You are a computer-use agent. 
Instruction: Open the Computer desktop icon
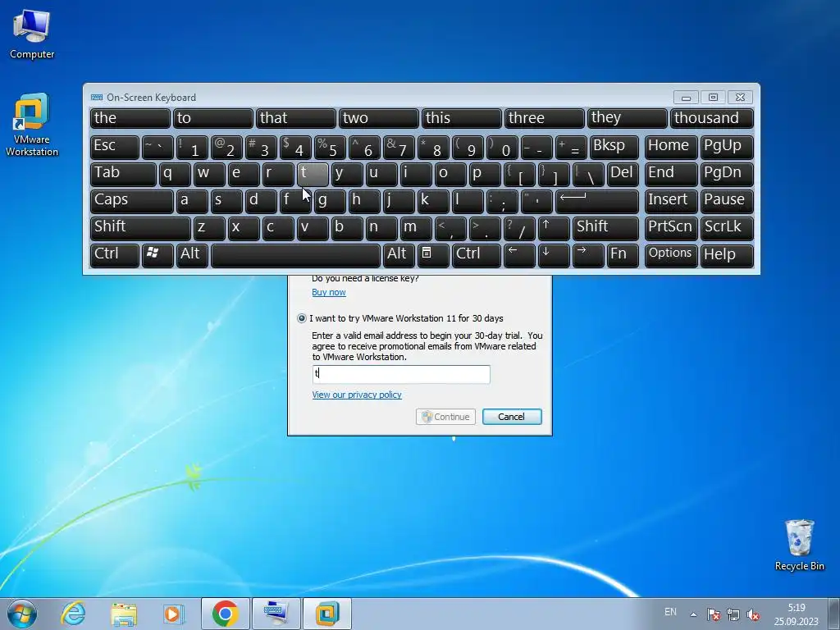(32, 34)
